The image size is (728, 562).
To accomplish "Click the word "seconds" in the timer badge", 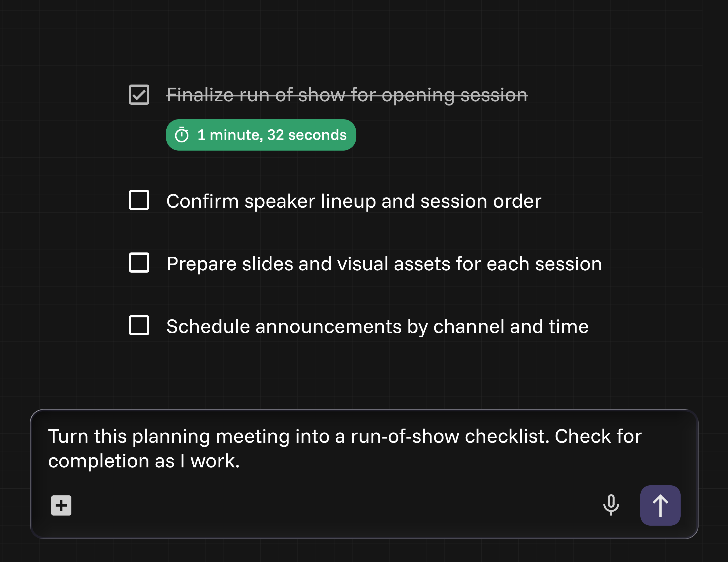I will click(x=317, y=135).
